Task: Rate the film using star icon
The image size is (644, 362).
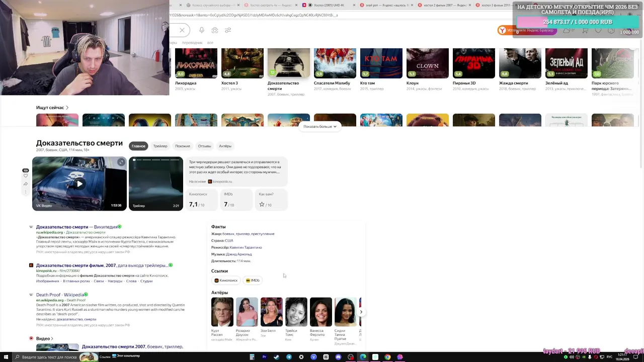Action: (x=262, y=205)
